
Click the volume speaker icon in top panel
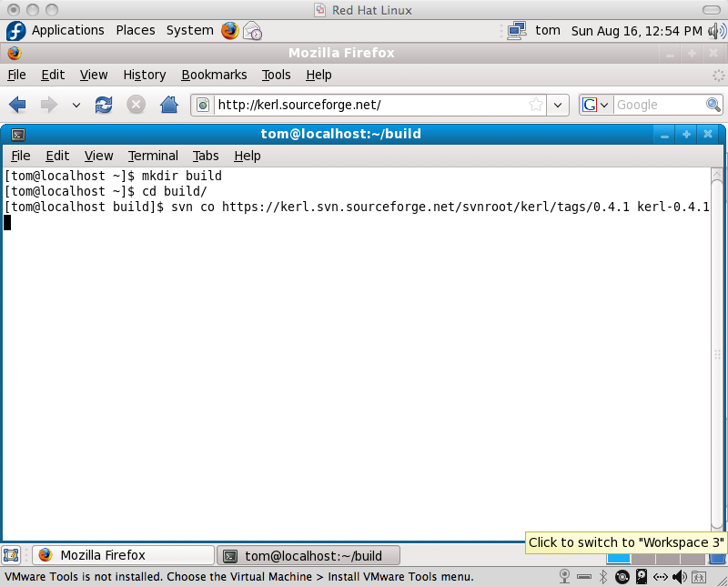(x=715, y=31)
